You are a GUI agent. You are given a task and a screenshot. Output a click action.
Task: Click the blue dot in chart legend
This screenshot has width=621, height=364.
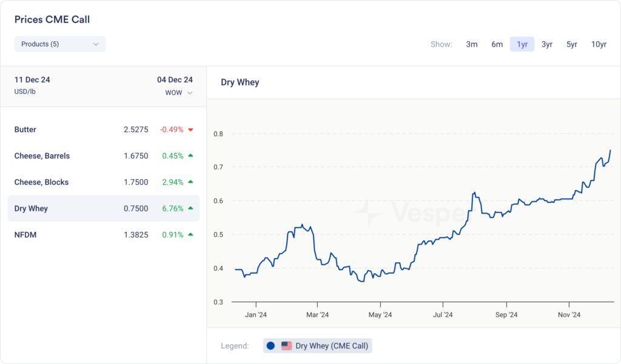click(270, 346)
